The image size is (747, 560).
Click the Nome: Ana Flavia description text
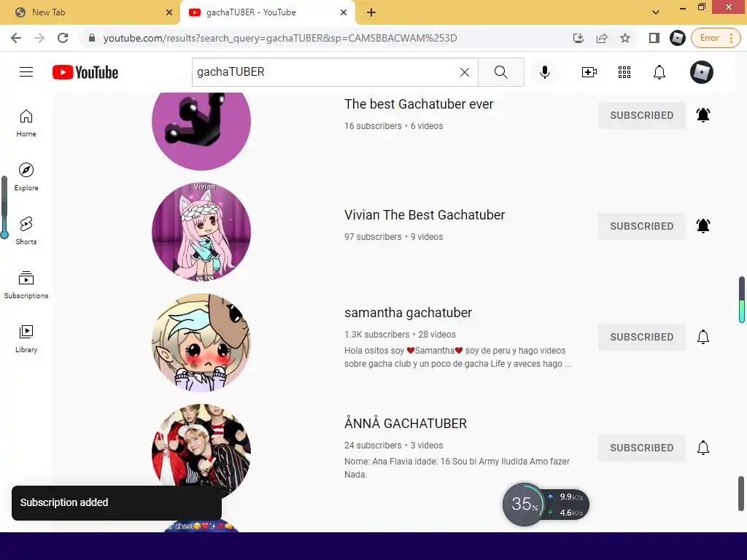click(457, 467)
